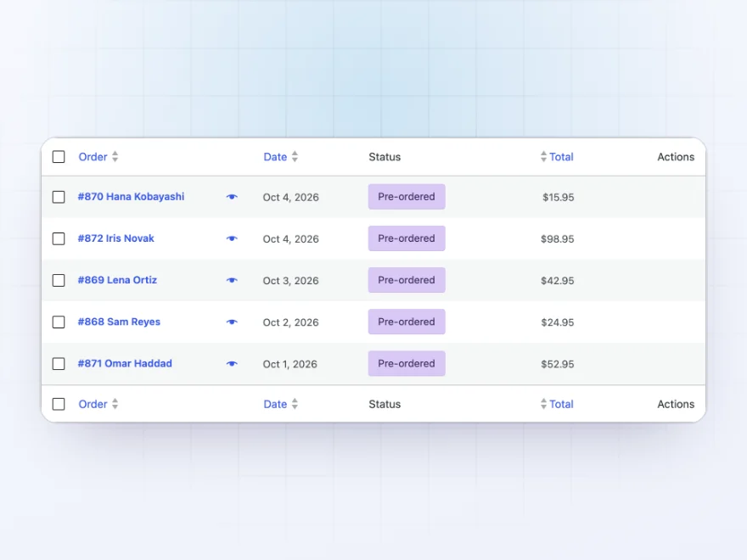Sort by Total using the footer column link
Image resolution: width=747 pixels, height=560 pixels.
pos(557,404)
